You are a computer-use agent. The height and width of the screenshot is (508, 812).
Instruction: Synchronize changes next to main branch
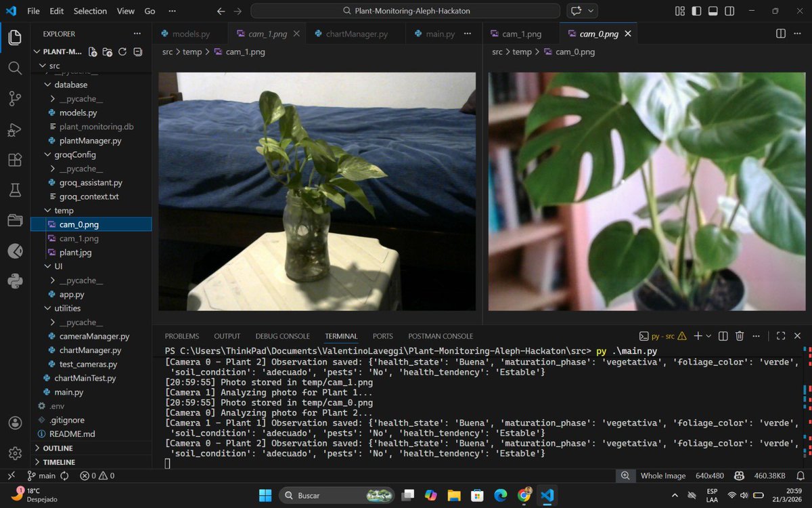click(x=64, y=475)
